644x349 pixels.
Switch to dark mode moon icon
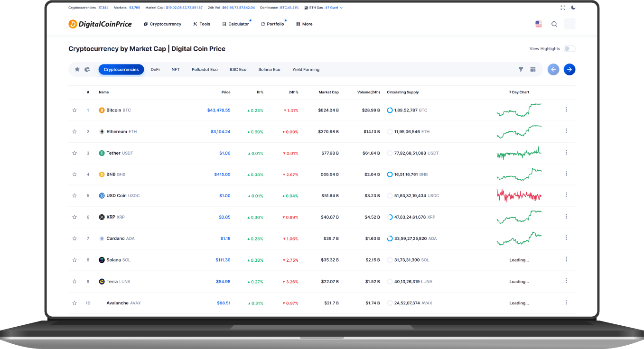tap(573, 8)
